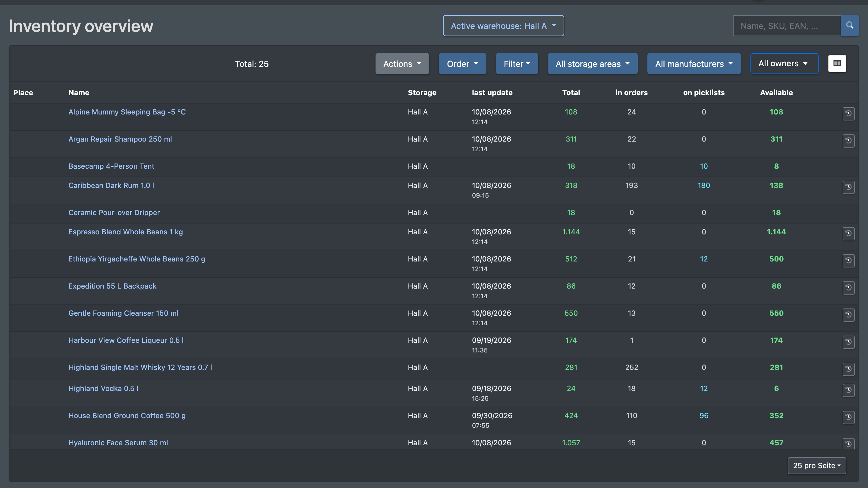This screenshot has height=488, width=868.
Task: Open history for Harbour View Coffee Liqueur
Action: [848, 342]
